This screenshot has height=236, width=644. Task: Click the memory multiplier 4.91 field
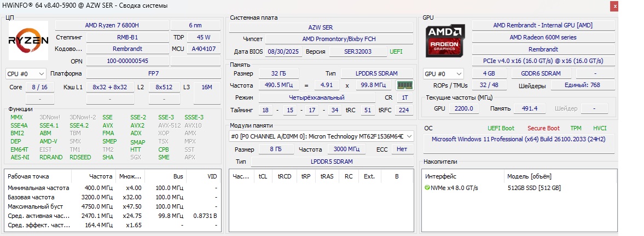click(327, 85)
